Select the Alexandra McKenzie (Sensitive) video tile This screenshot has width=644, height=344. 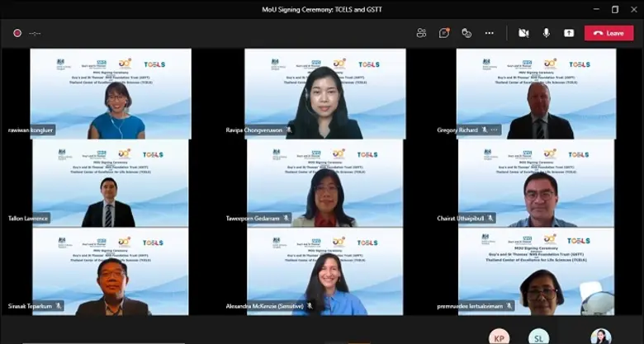324,271
